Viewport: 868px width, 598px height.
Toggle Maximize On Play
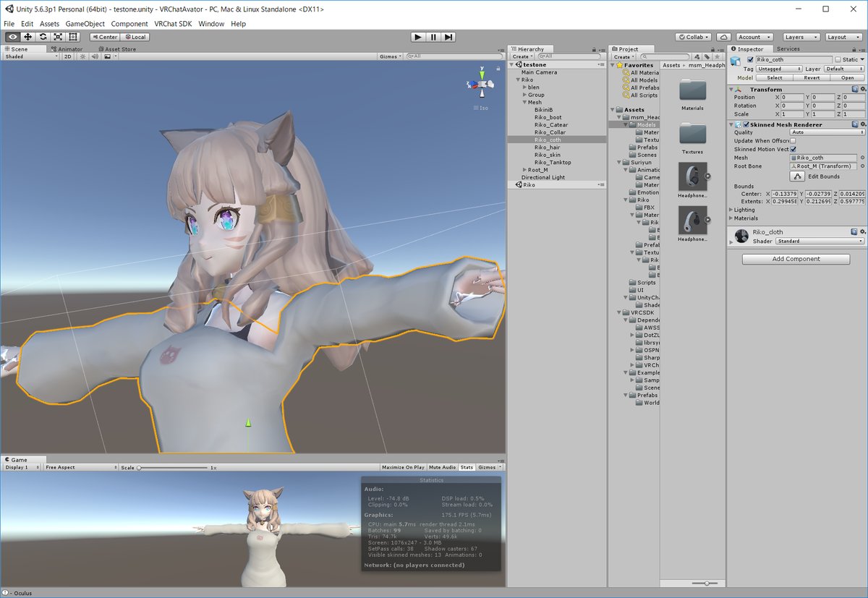tap(403, 467)
